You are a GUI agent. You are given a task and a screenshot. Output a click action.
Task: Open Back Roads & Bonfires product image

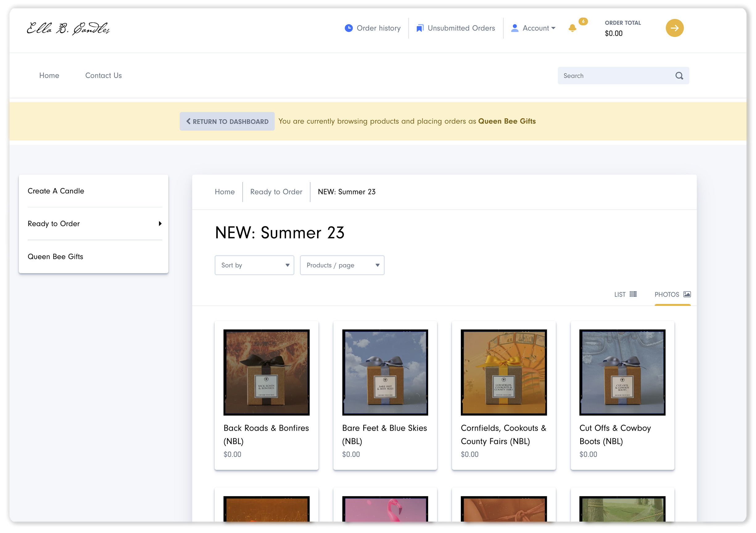pos(266,372)
